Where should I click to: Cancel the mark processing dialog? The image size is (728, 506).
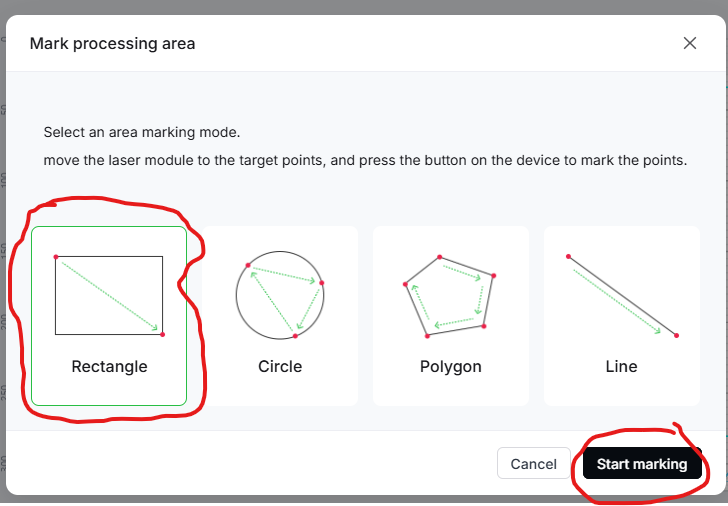[533, 463]
